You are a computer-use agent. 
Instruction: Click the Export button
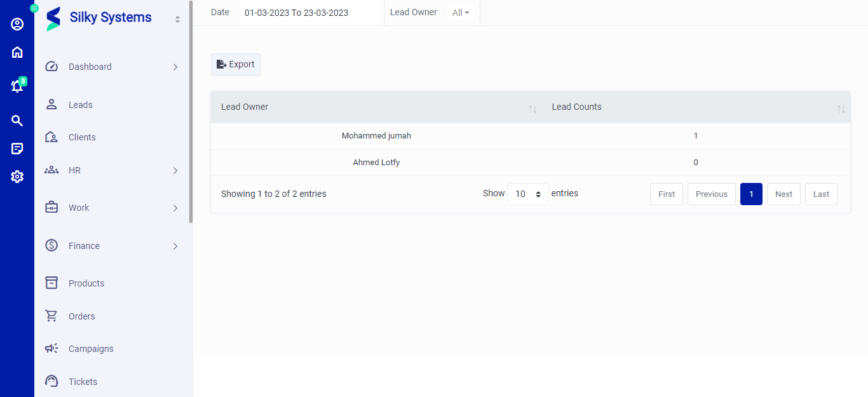[x=236, y=65]
